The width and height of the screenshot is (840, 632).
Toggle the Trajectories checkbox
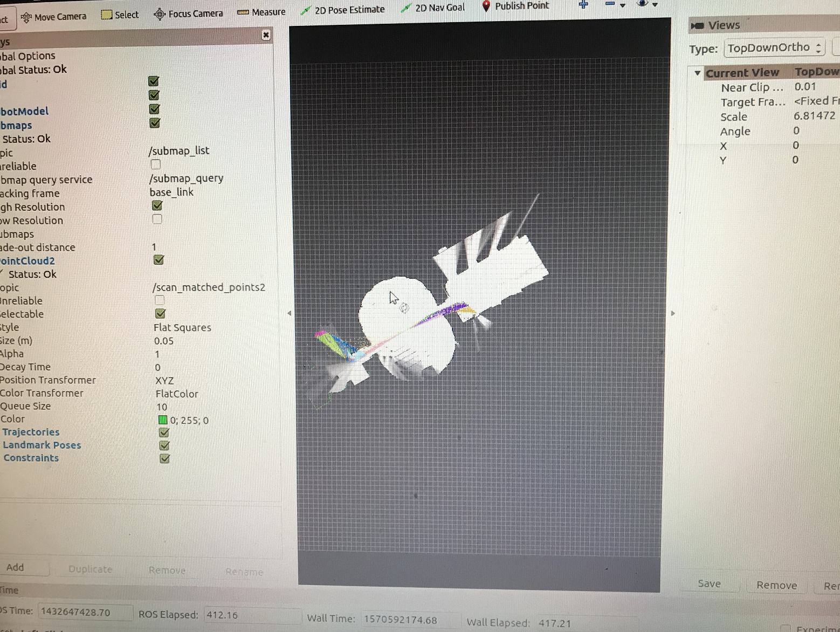pyautogui.click(x=164, y=432)
